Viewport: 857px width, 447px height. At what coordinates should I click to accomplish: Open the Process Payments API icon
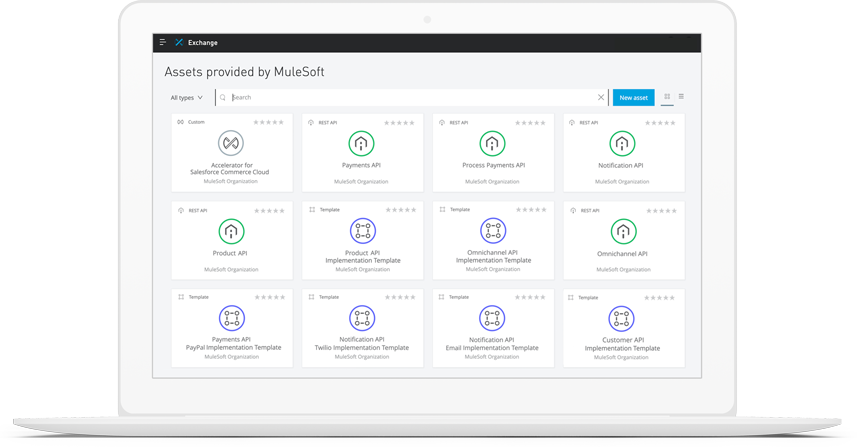[x=492, y=144]
